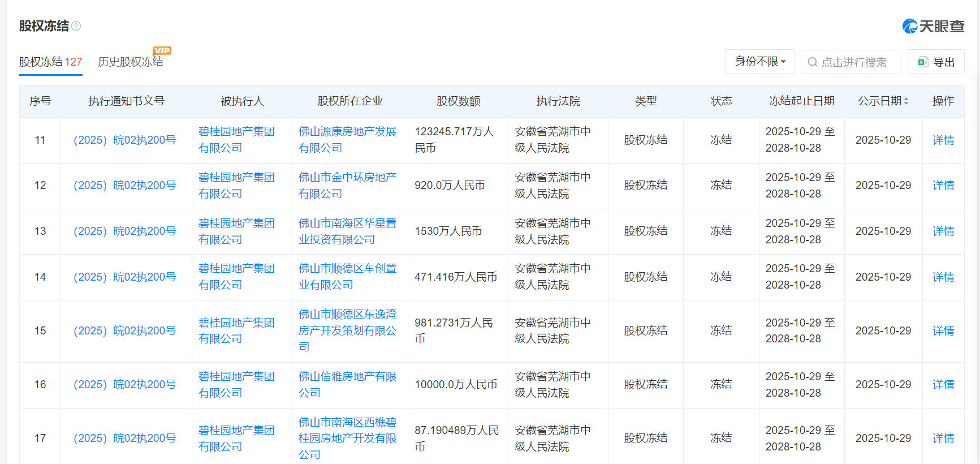The height and width of the screenshot is (464, 980).
Task: Click the 执行法院 column header
Action: (558, 101)
